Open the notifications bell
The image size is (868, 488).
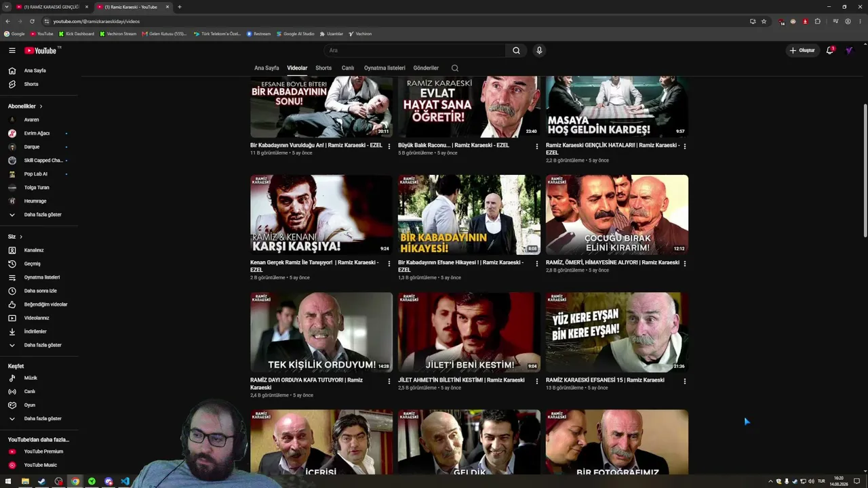[x=830, y=50]
